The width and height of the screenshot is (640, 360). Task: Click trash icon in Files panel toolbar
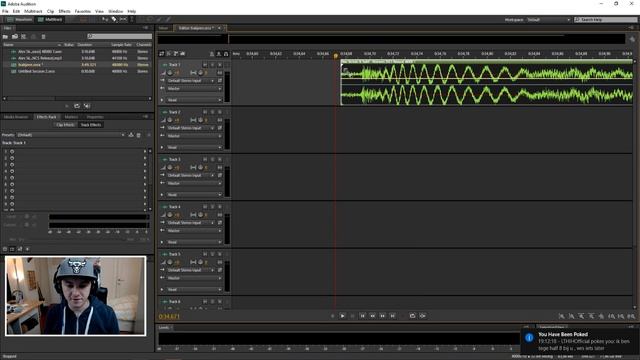(43, 36)
